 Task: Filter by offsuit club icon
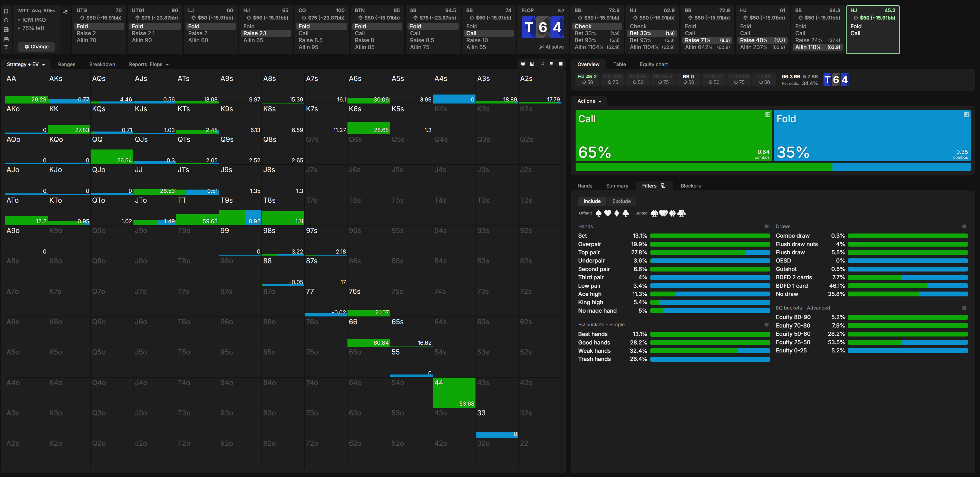625,213
